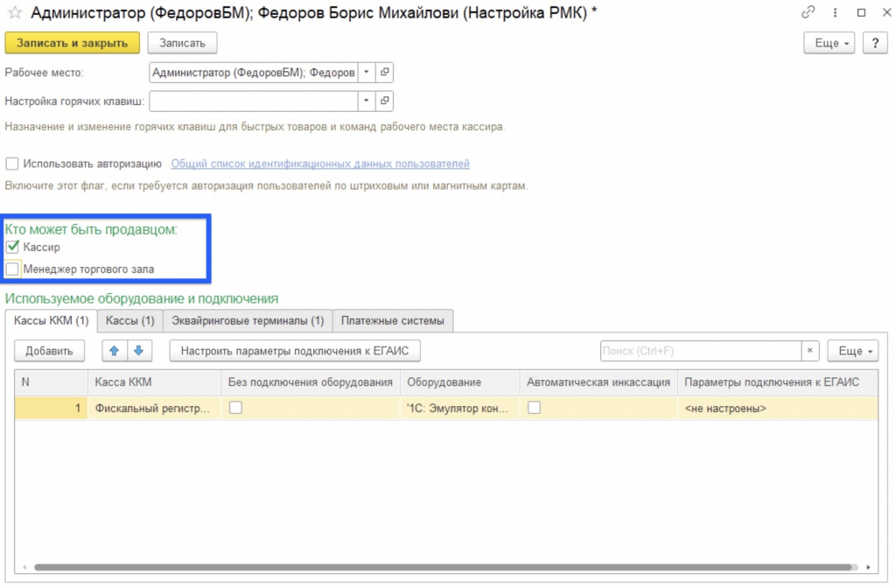Screen dimensions: 896x588
Task: Click the horizontal table scrollbar
Action: [x=443, y=567]
